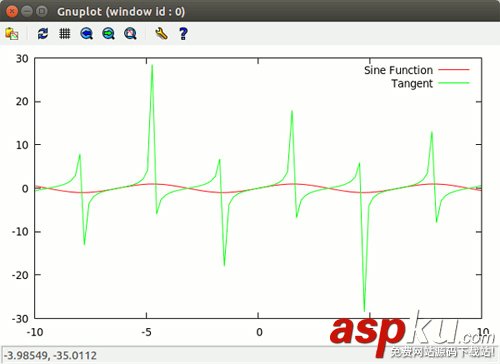Click the x-axis label -5
The image size is (500, 364).
pyautogui.click(x=146, y=332)
